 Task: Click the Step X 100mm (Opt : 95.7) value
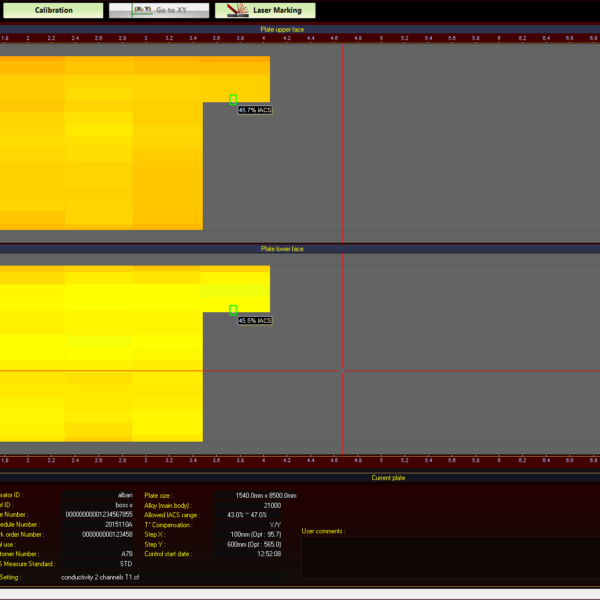point(248,535)
